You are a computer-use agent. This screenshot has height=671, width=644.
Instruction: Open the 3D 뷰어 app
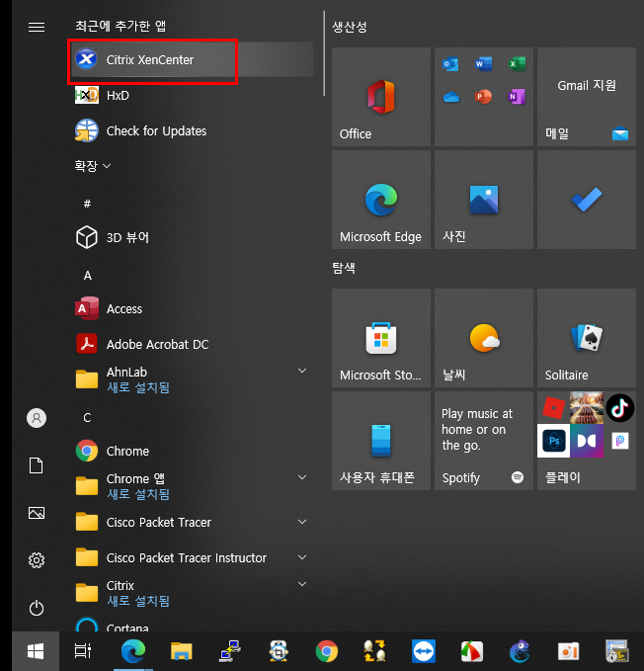point(193,237)
